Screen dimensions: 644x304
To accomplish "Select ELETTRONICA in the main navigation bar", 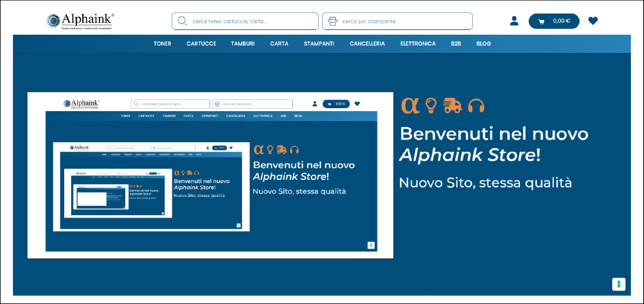I will [x=418, y=44].
